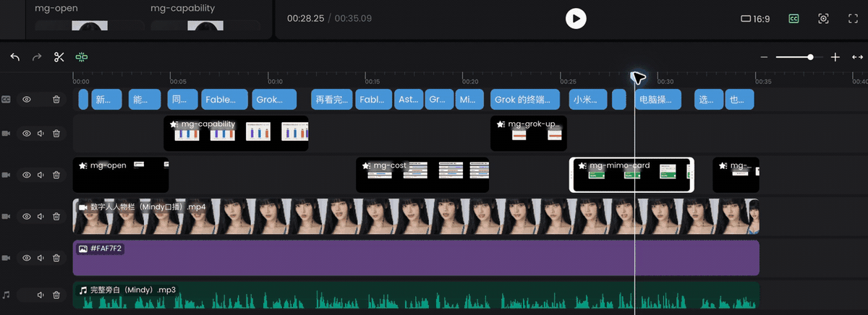Zoom in the timeline with plus

pyautogui.click(x=835, y=57)
